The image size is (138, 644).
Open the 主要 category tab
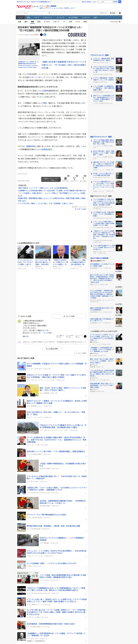tap(20, 22)
